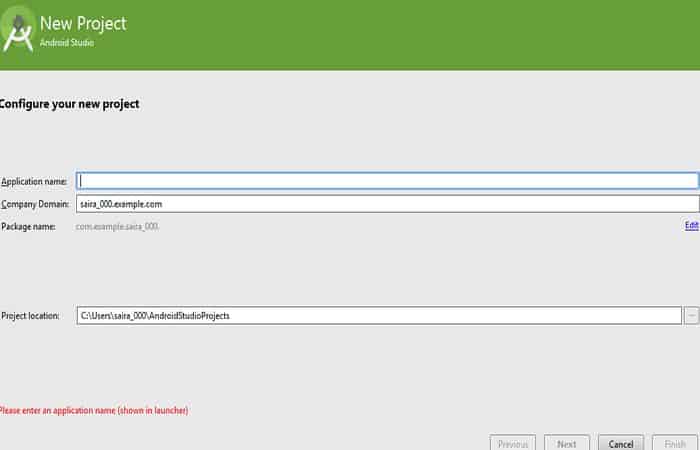Image resolution: width=700 pixels, height=450 pixels.
Task: Click the Finish button
Action: [x=675, y=443]
